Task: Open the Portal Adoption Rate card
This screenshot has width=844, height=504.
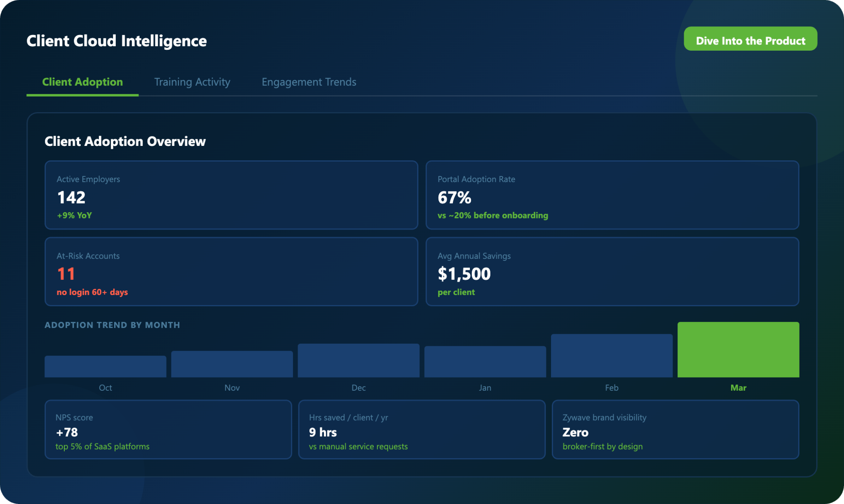Action: coord(612,195)
